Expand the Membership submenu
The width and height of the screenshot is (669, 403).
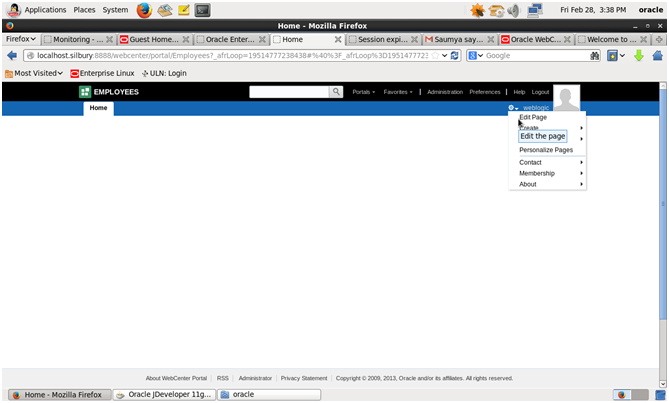[547, 173]
